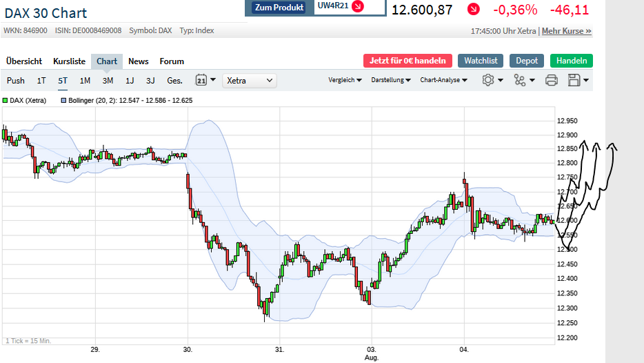Click the red arrow beside UW4R21

tap(357, 6)
